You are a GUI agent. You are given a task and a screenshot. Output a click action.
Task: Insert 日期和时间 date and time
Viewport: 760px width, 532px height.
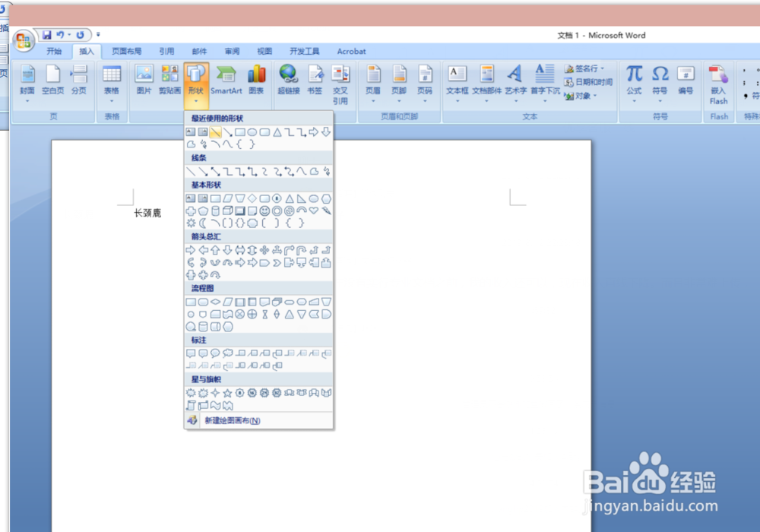(588, 82)
